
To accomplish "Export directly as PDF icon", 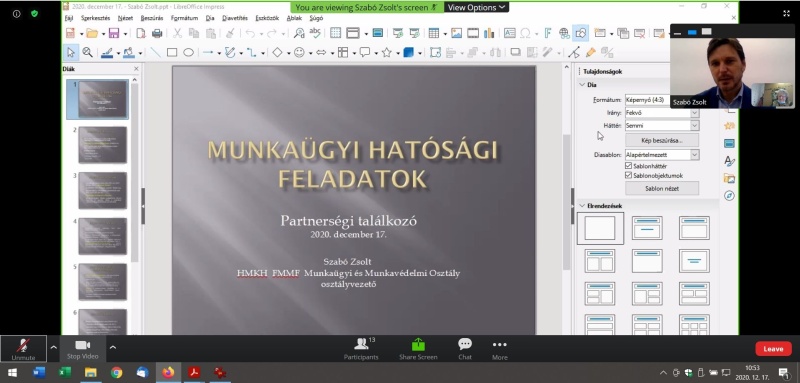I will (x=141, y=33).
